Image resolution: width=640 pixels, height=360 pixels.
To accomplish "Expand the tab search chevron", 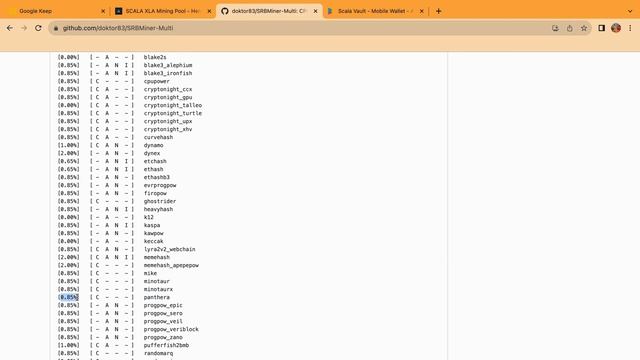I will tap(630, 11).
